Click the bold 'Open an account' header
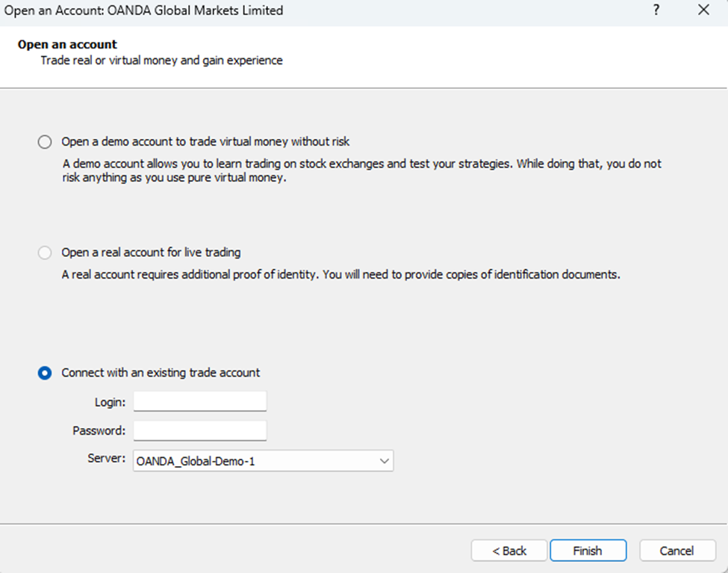Image resolution: width=728 pixels, height=573 pixels. [67, 45]
